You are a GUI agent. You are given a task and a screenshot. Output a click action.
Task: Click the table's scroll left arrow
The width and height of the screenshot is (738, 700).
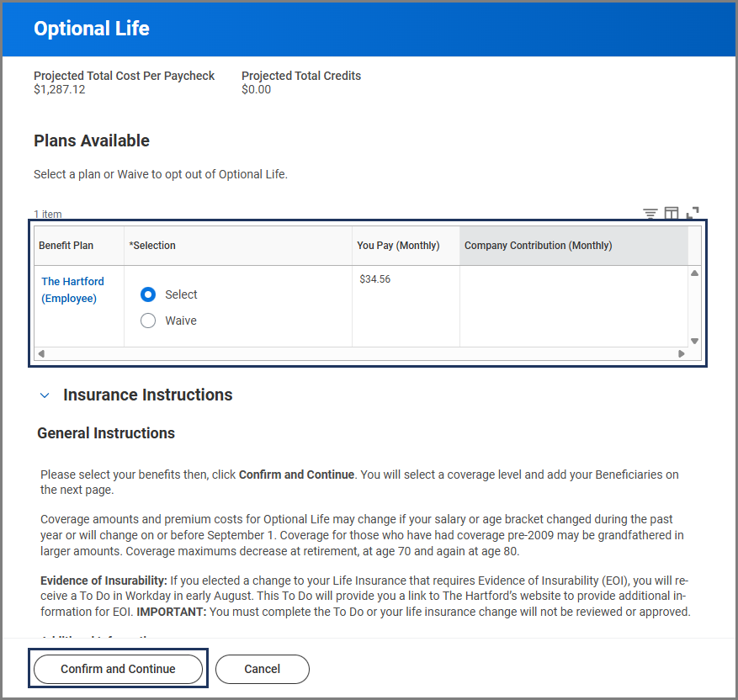pos(40,354)
